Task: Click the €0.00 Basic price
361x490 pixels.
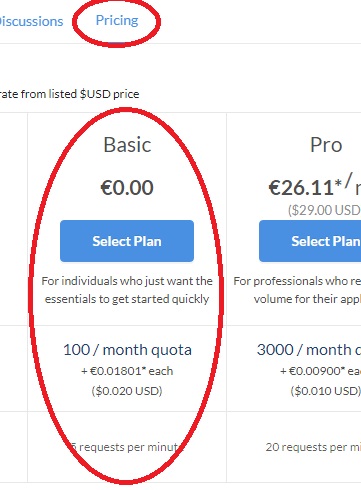Action: (127, 187)
